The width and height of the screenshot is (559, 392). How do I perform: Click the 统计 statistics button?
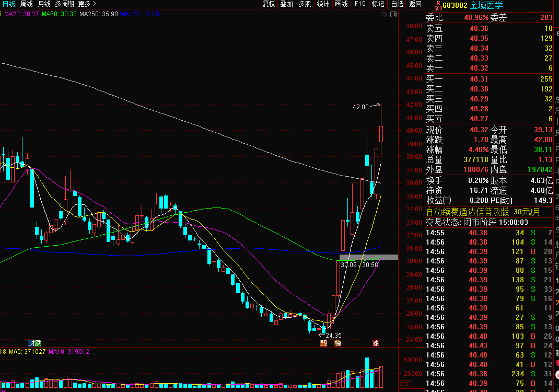point(323,4)
